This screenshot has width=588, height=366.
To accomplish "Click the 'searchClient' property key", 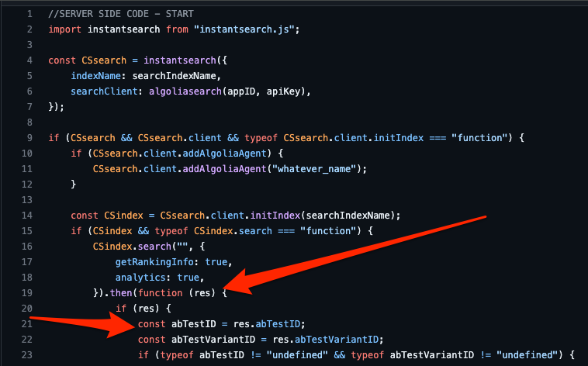I will point(104,91).
